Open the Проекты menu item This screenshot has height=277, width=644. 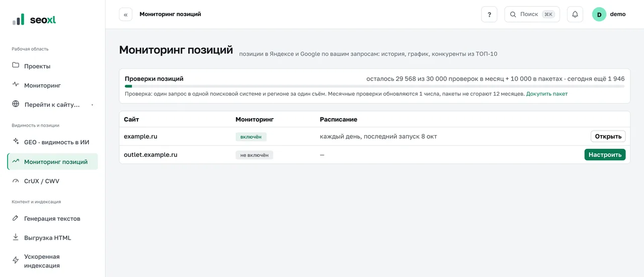click(52, 66)
